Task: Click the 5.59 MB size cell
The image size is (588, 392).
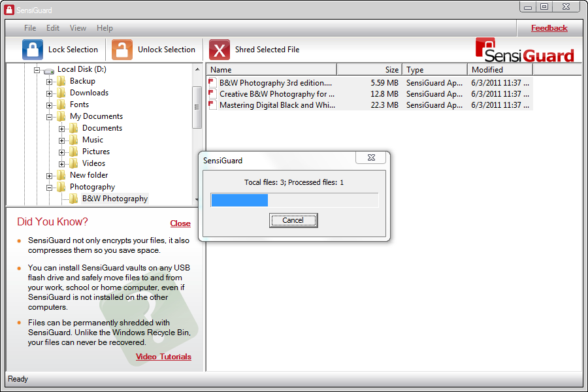Action: [384, 82]
